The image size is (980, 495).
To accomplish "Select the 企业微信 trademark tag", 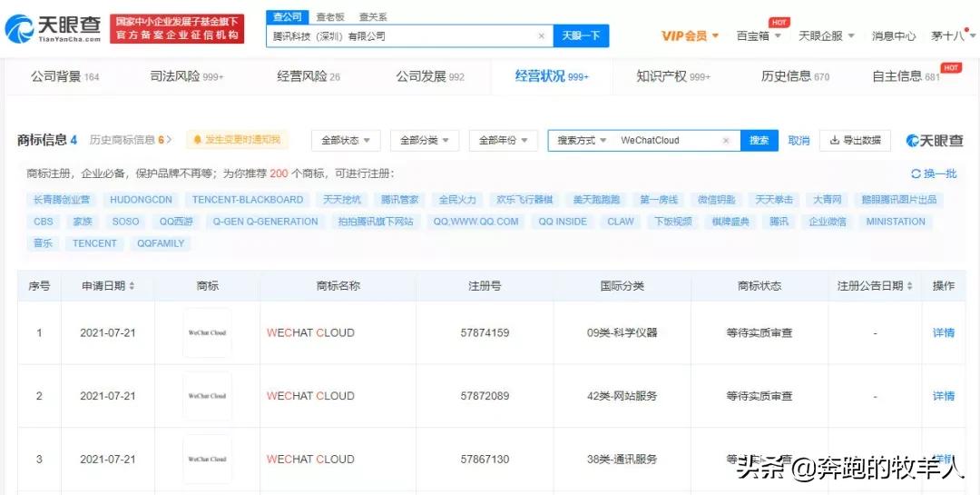I will pyautogui.click(x=828, y=222).
